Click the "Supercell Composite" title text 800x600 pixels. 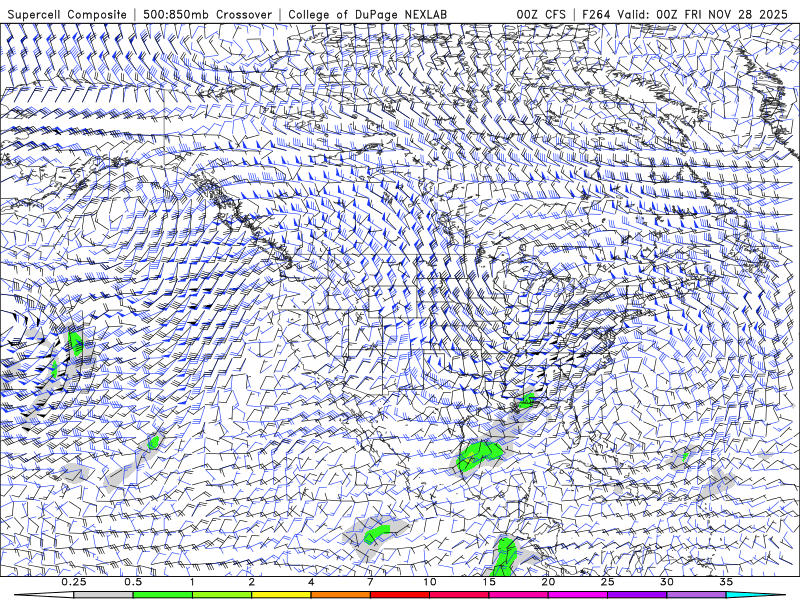pyautogui.click(x=67, y=14)
